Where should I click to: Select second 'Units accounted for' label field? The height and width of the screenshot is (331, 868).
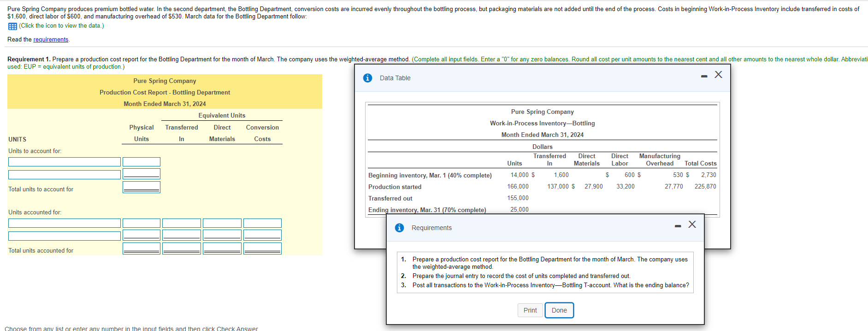(x=65, y=236)
